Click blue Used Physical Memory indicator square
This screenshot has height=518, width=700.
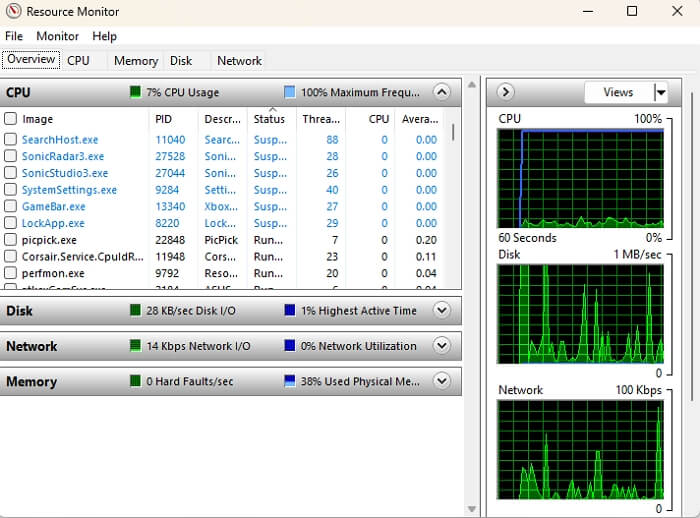point(290,381)
